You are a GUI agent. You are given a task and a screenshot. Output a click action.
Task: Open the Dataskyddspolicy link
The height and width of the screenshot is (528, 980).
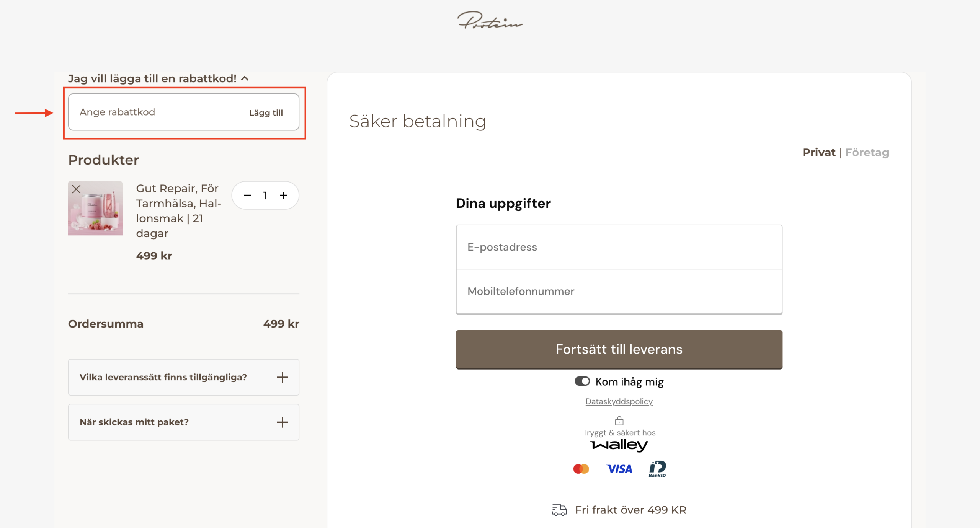(619, 401)
